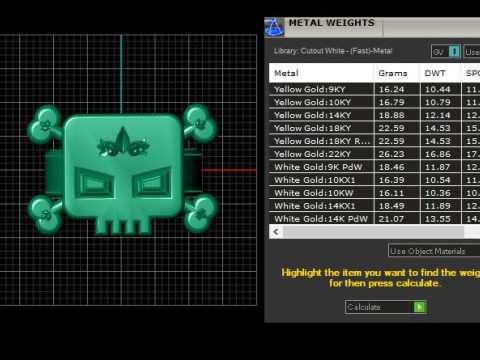
Task: Click the 12.14 DWT value
Action: click(438, 115)
